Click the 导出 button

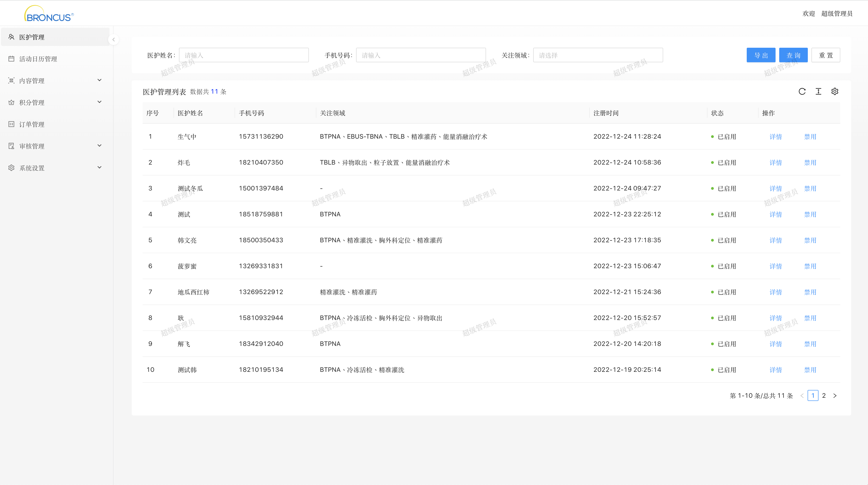(761, 55)
